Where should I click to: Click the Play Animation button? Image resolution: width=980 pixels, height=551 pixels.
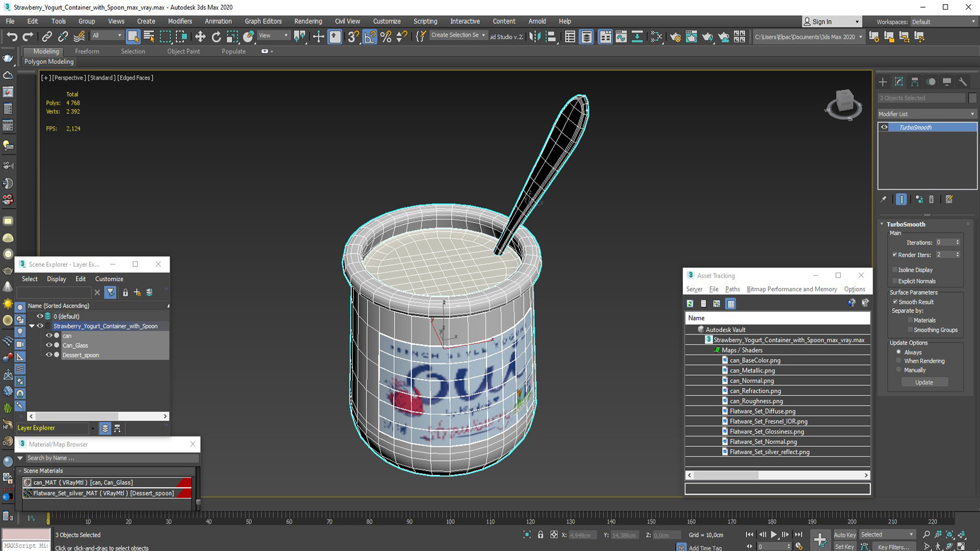coord(774,534)
